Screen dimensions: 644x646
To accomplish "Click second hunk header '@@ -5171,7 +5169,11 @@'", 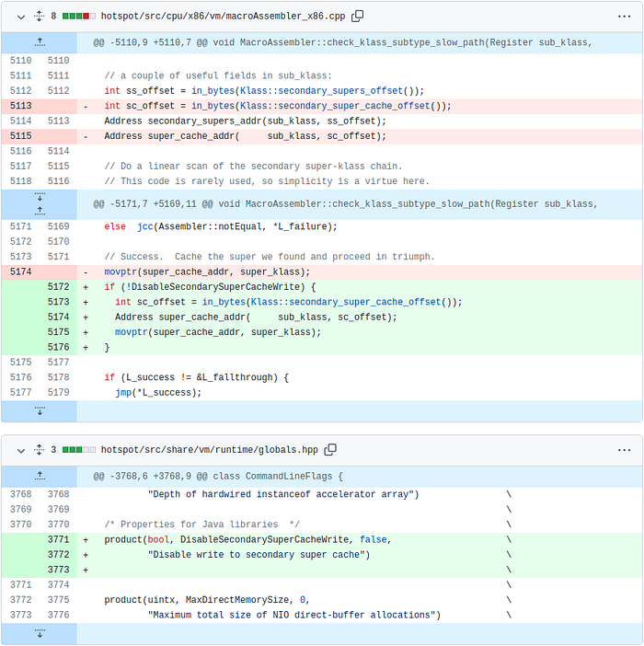I will click(345, 204).
